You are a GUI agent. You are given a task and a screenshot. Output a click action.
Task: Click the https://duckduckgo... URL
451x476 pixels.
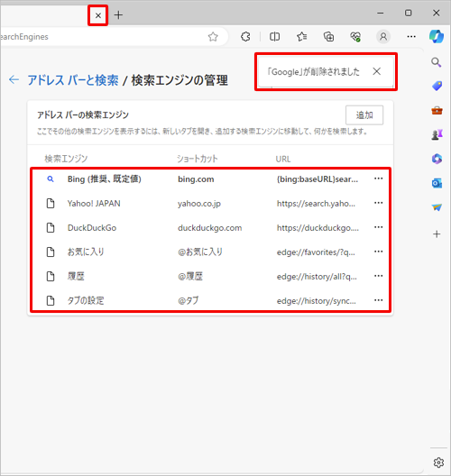(x=318, y=228)
